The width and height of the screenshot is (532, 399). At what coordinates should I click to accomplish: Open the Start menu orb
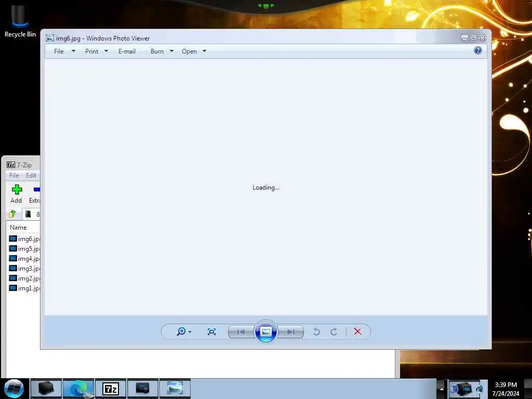14,389
